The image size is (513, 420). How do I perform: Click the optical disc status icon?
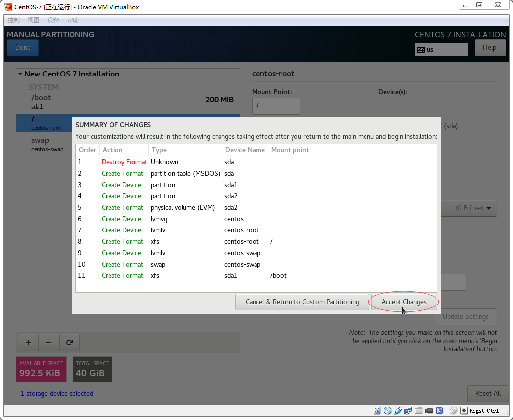coord(388,411)
